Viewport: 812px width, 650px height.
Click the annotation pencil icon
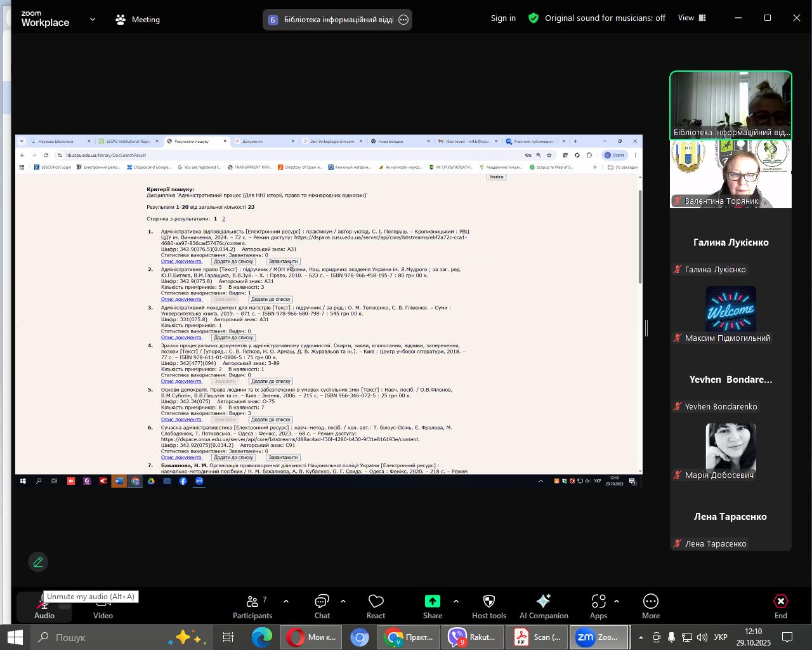pyautogui.click(x=38, y=562)
